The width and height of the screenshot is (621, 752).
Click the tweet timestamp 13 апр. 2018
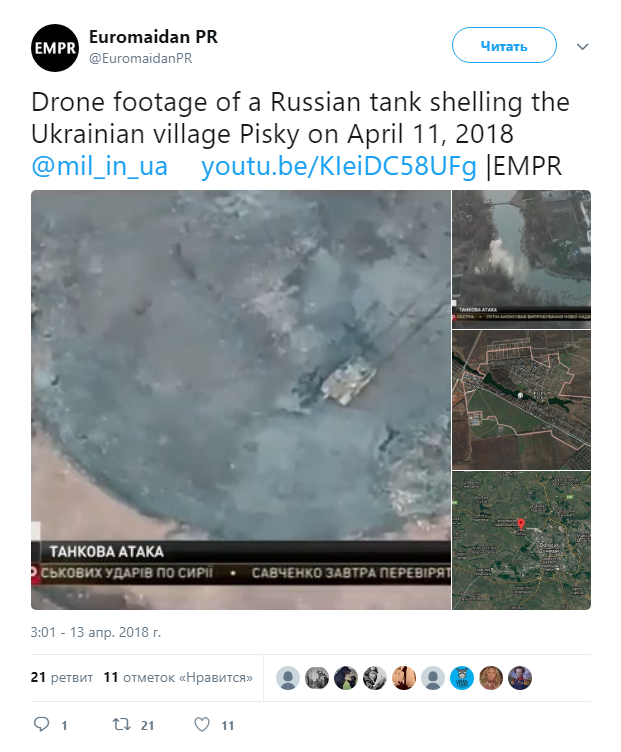pyautogui.click(x=96, y=632)
